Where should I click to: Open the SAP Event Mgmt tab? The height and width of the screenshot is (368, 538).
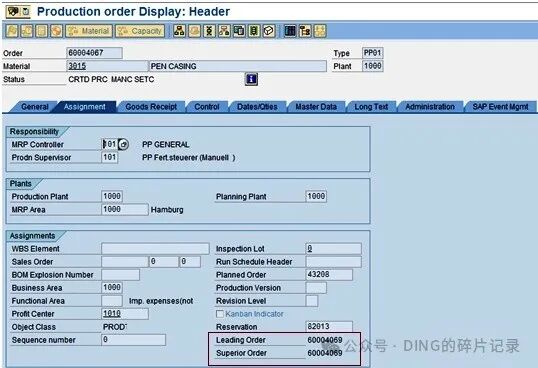pyautogui.click(x=500, y=107)
